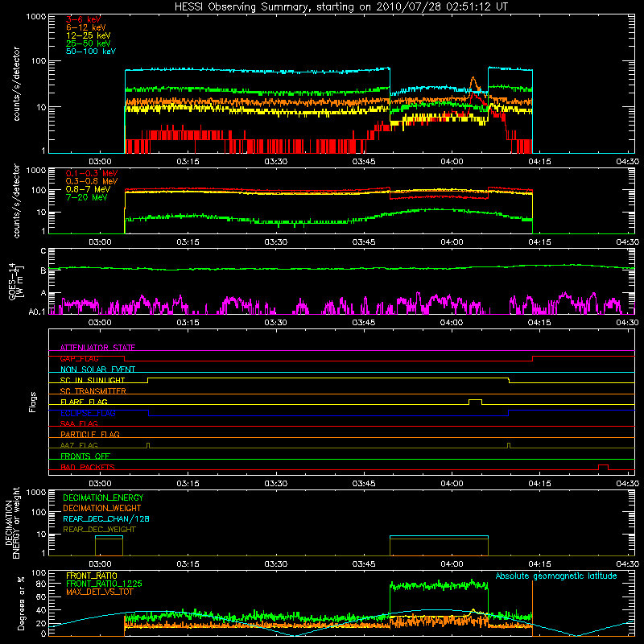Click the BAD_PACKETS raised step marker
This screenshot has height=644, width=644.
(603, 467)
